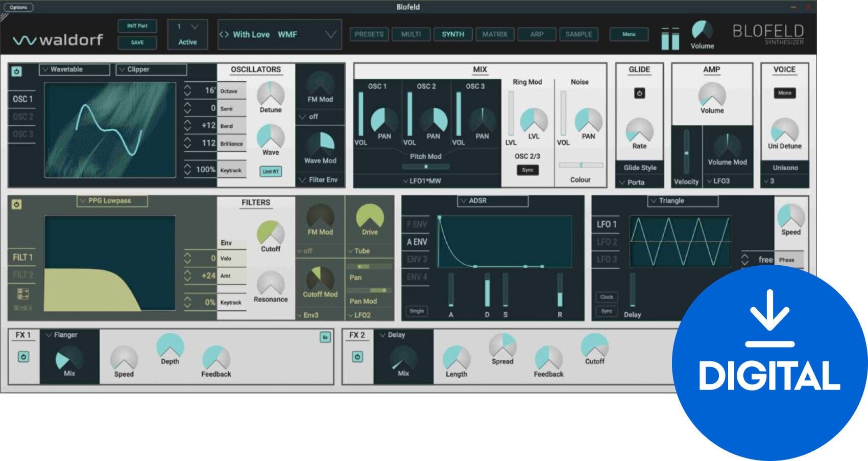Screen dimensions: 868x461
Task: Open the Wavetable dropdown for OSC 1
Action: pyautogui.click(x=74, y=69)
